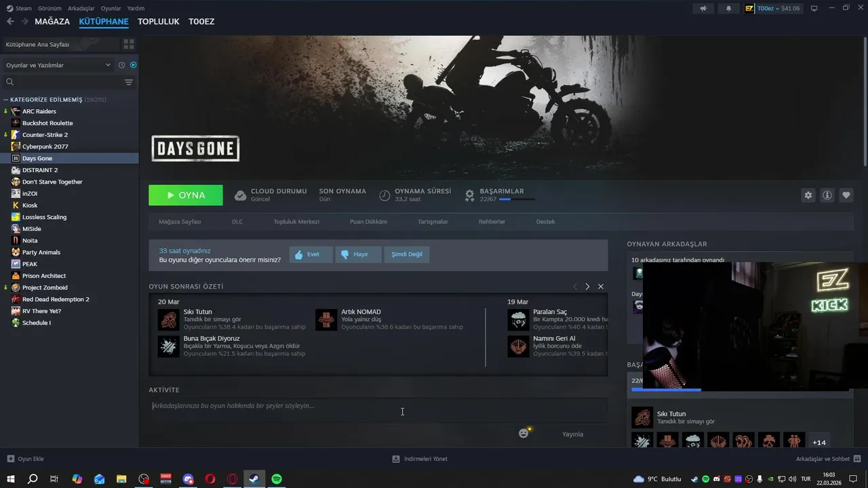Screen dimensions: 868x488
Task: Open emoticon picker in activity box
Action: [x=524, y=433]
